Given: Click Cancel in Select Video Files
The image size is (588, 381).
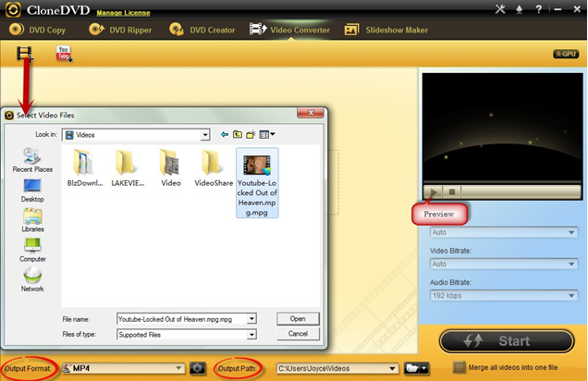Looking at the screenshot, I should pos(298,333).
